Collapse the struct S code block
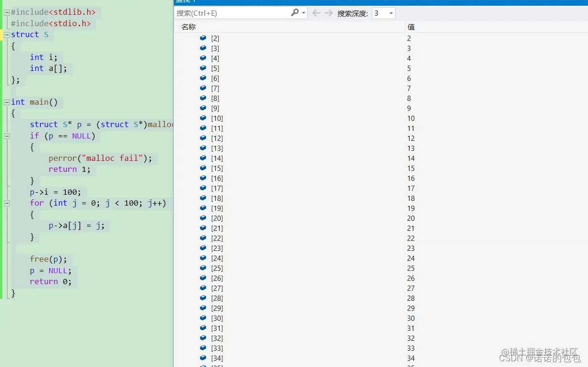Image resolution: width=588 pixels, height=367 pixels. pyautogui.click(x=7, y=35)
